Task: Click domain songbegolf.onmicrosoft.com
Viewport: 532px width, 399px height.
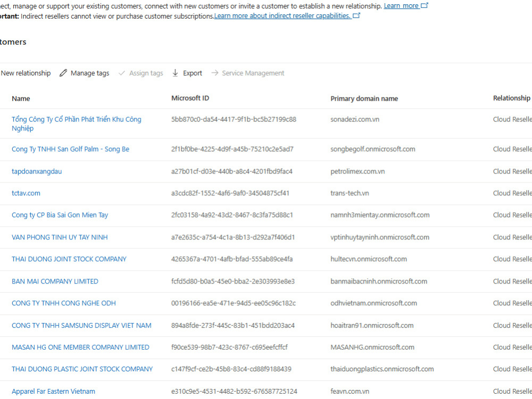Action: tap(373, 149)
